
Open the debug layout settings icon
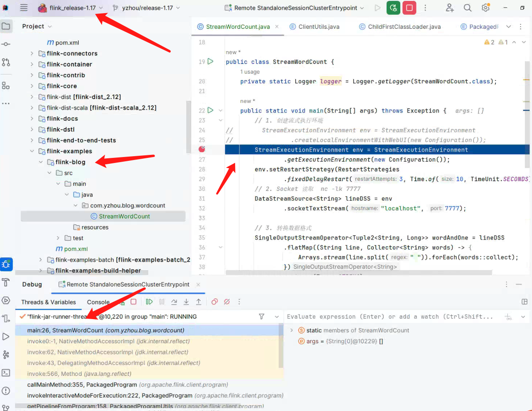point(524,302)
